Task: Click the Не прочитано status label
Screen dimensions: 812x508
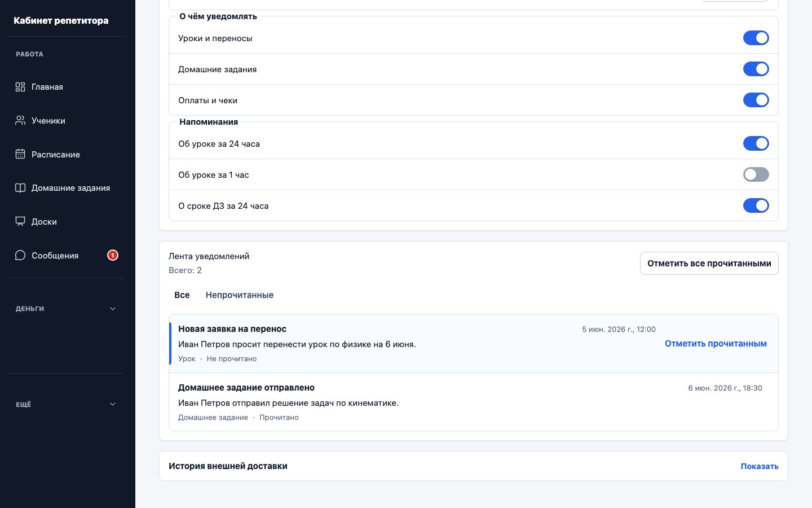Action: pyautogui.click(x=232, y=359)
